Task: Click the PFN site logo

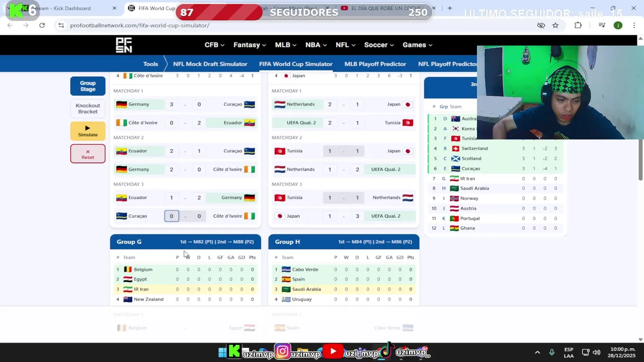Action: tap(124, 45)
